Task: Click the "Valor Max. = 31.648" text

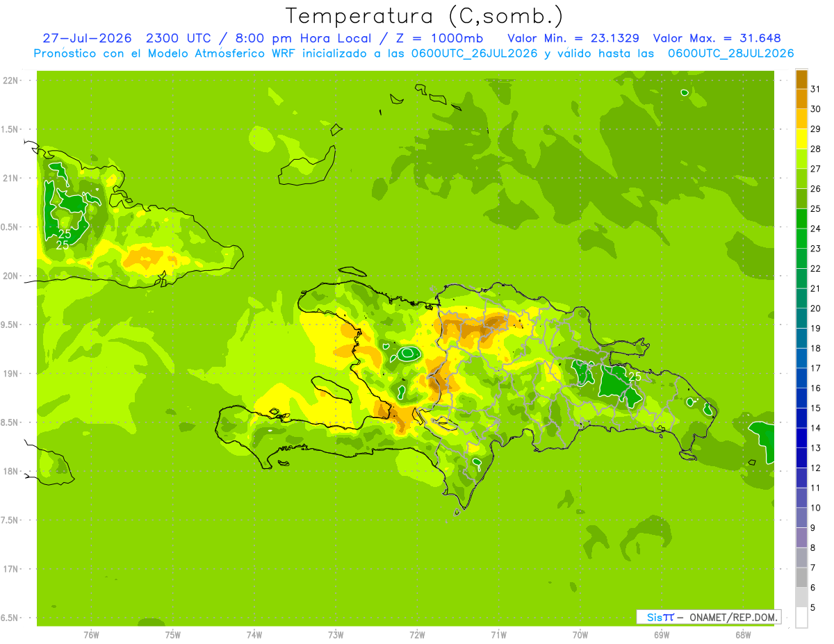Action: 717,38
